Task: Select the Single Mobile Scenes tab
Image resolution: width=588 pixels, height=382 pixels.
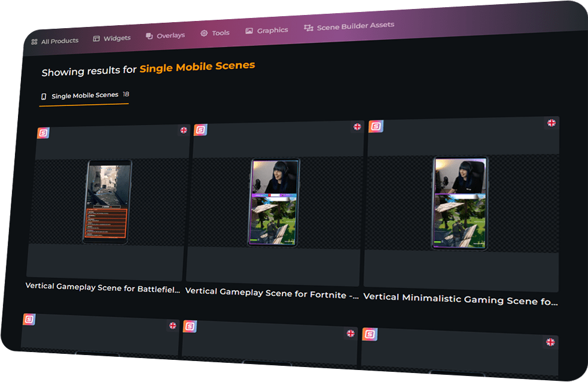Action: (84, 96)
